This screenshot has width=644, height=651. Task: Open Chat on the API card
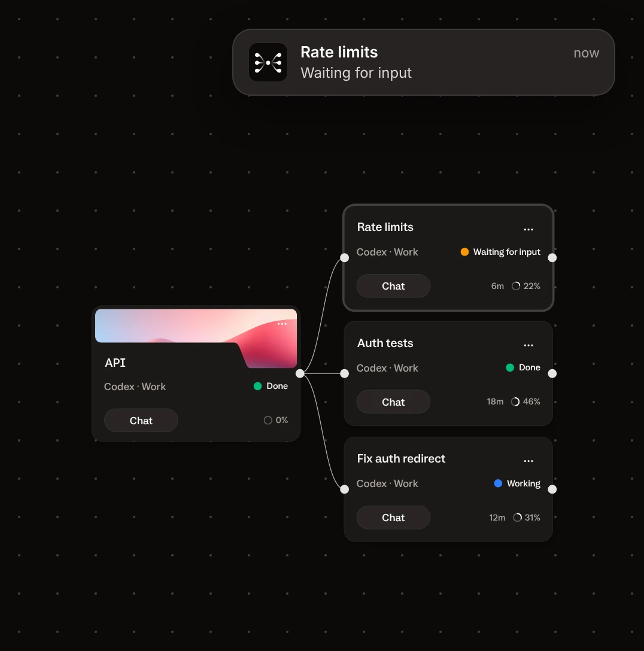click(141, 421)
